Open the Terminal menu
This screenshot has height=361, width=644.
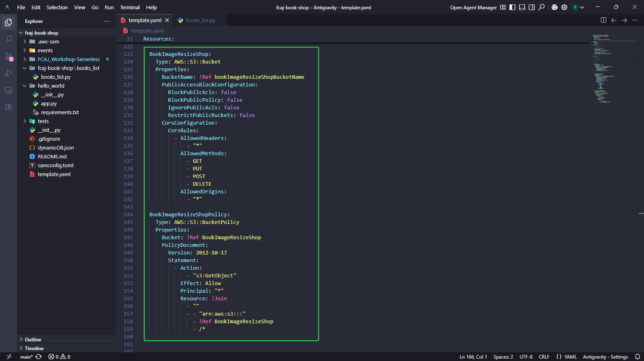tap(130, 7)
